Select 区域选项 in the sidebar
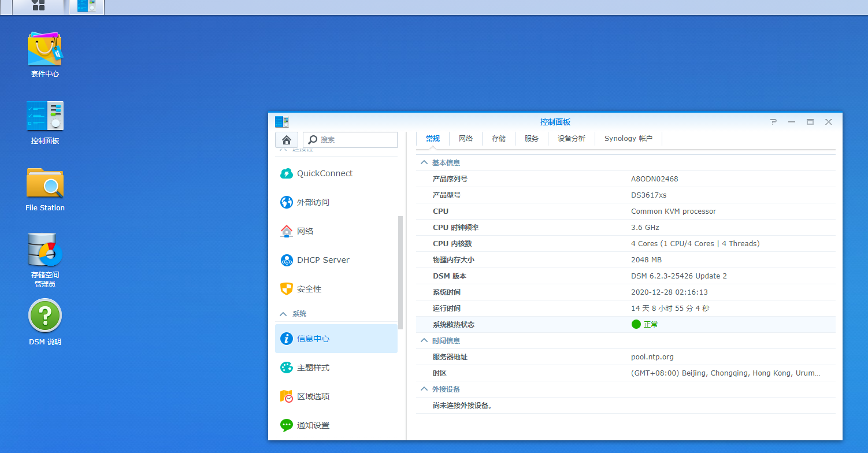The width and height of the screenshot is (868, 453). click(x=336, y=396)
